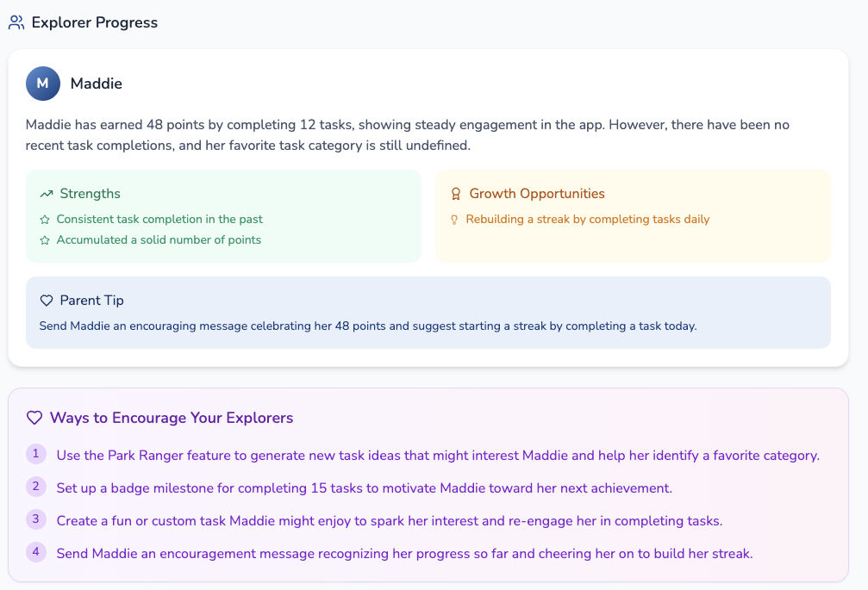Viewport: 868px width, 590px height.
Task: Click the Growth Opportunities title
Action: coord(537,194)
